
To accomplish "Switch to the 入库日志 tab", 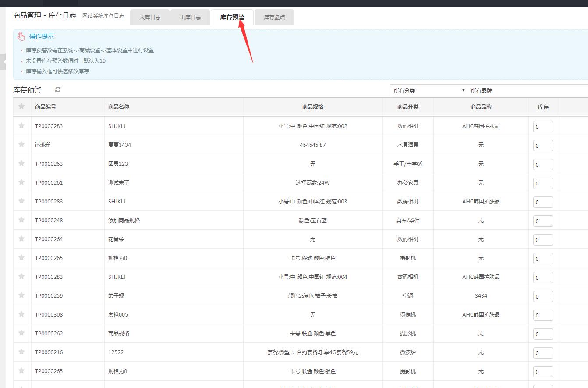I will click(x=150, y=18).
